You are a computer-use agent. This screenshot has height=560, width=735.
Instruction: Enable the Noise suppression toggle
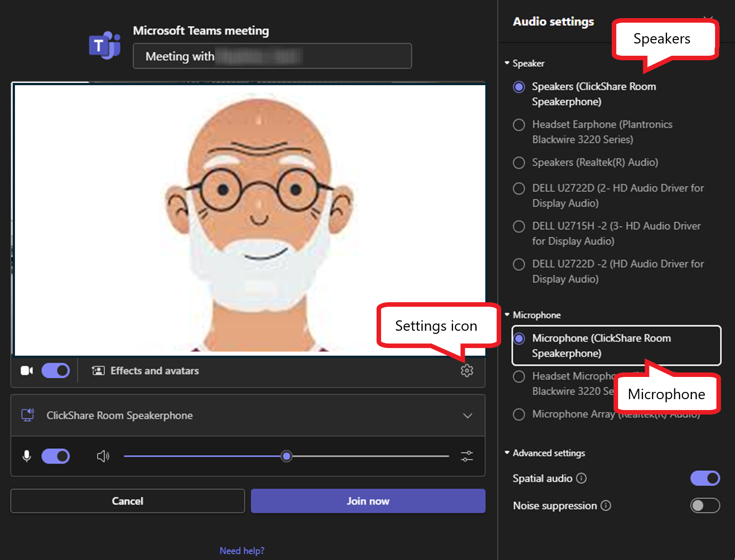[x=705, y=505]
